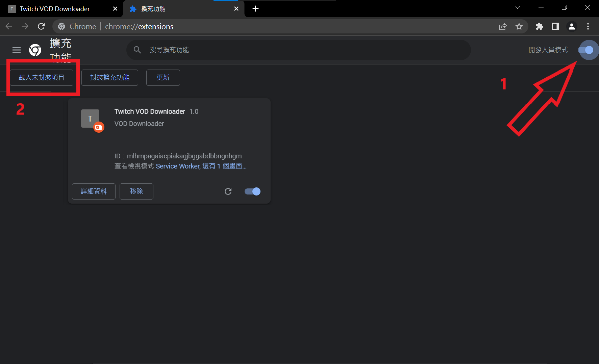The height and width of the screenshot is (364, 599).
Task: Go back to the previous page
Action: tap(9, 26)
